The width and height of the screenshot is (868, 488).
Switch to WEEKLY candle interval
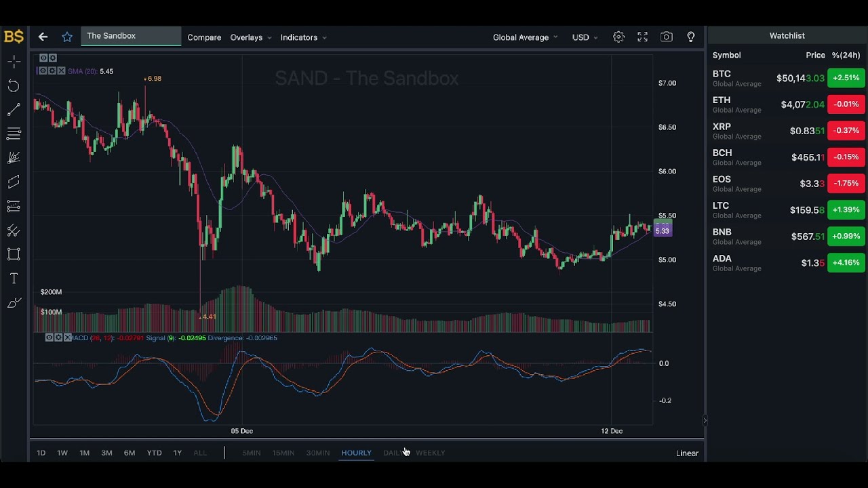(x=430, y=453)
